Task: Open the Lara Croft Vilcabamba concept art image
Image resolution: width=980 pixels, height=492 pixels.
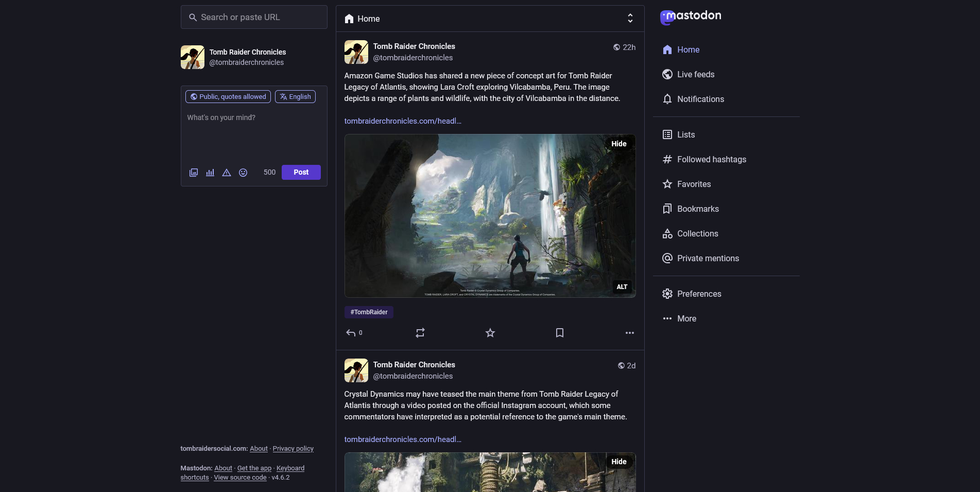Action: (490, 216)
